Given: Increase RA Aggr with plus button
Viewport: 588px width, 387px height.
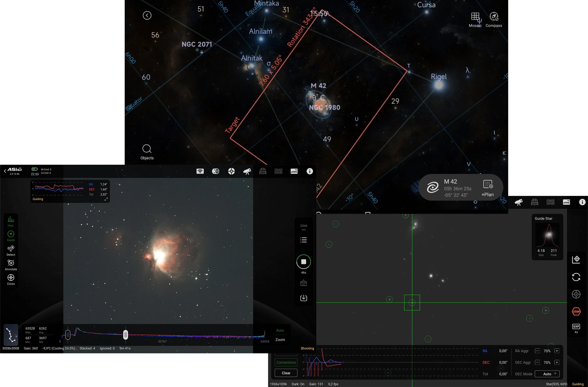Looking at the screenshot, I should (x=557, y=351).
